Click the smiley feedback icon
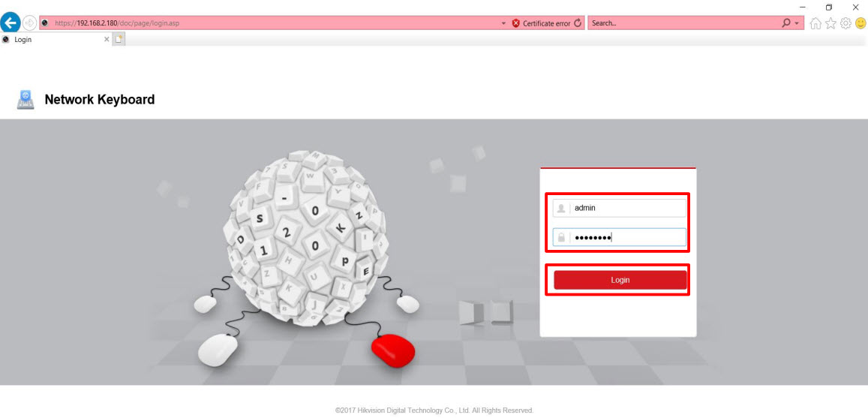868x418 pixels. [x=860, y=24]
